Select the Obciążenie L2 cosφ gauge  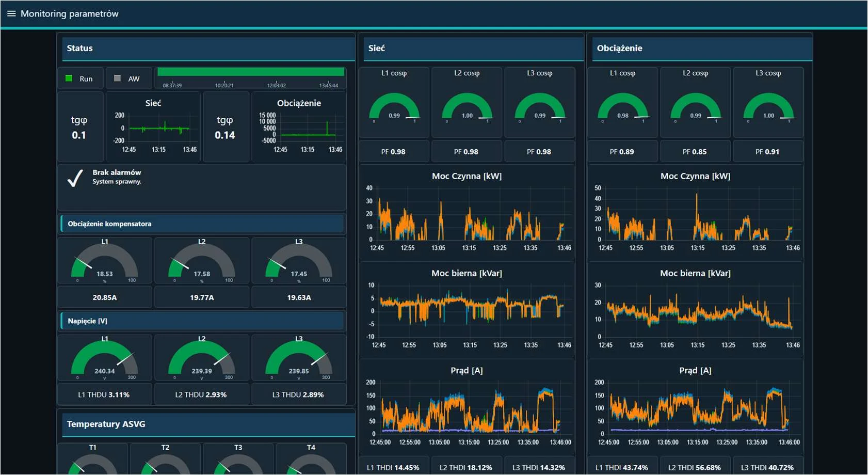[x=696, y=107]
